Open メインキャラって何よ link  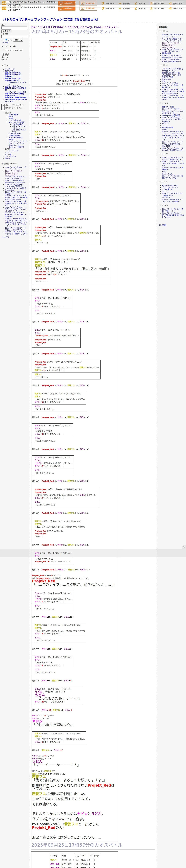[x=170, y=83]
